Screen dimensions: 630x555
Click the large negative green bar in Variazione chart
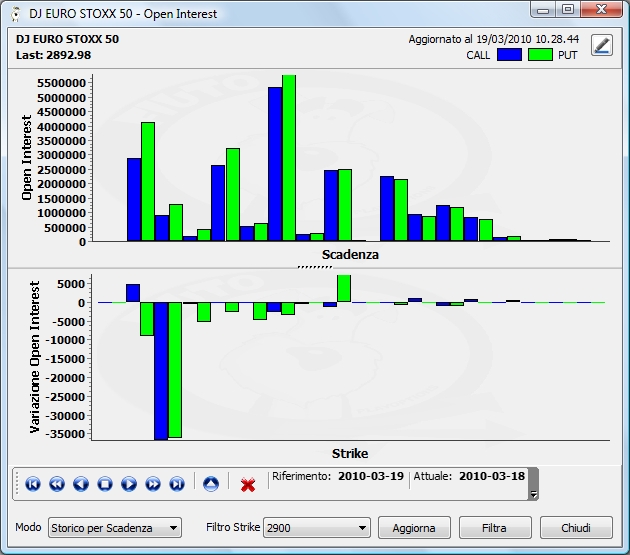(175, 370)
